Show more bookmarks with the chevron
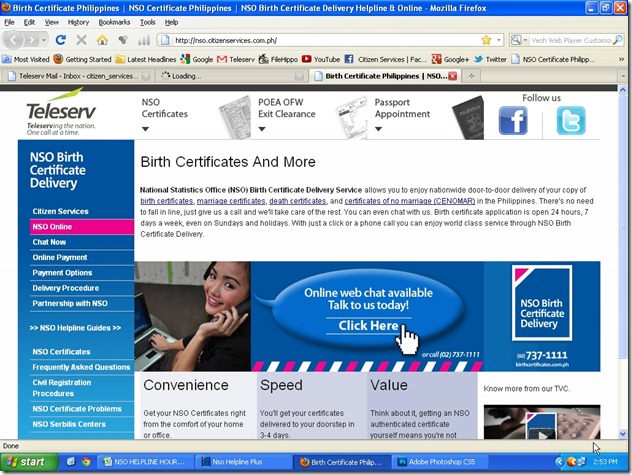Screen dimensions: 632x475 [622, 59]
